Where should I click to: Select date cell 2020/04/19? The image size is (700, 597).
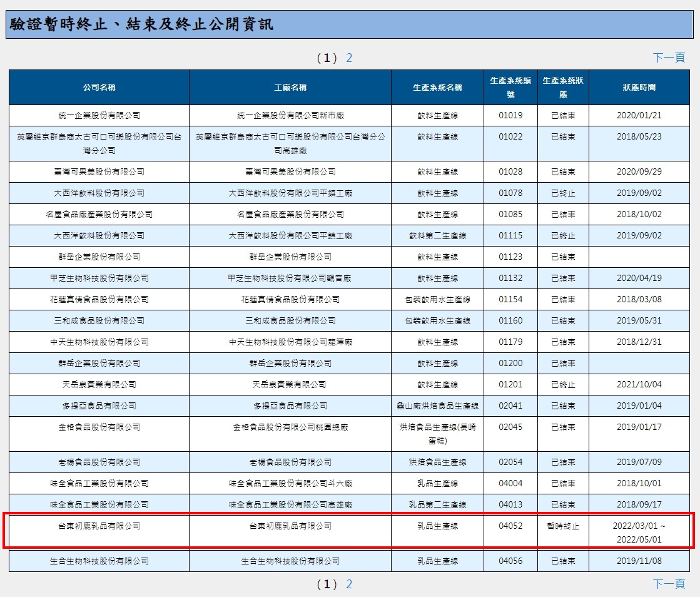point(639,278)
